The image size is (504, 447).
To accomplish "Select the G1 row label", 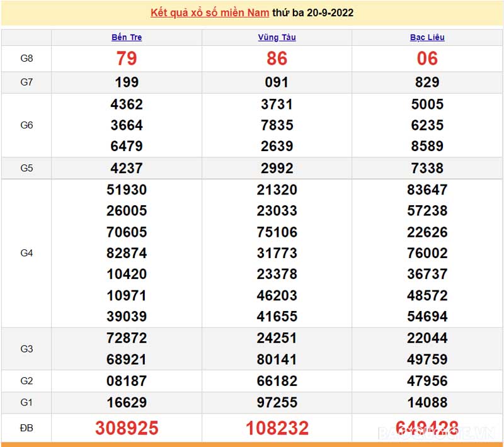I will tap(26, 402).
